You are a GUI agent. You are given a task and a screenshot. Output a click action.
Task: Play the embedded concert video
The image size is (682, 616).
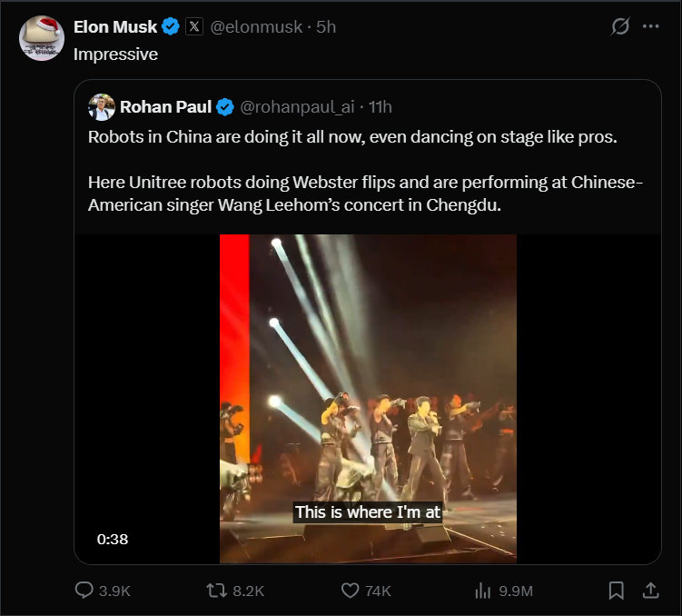(x=368, y=398)
